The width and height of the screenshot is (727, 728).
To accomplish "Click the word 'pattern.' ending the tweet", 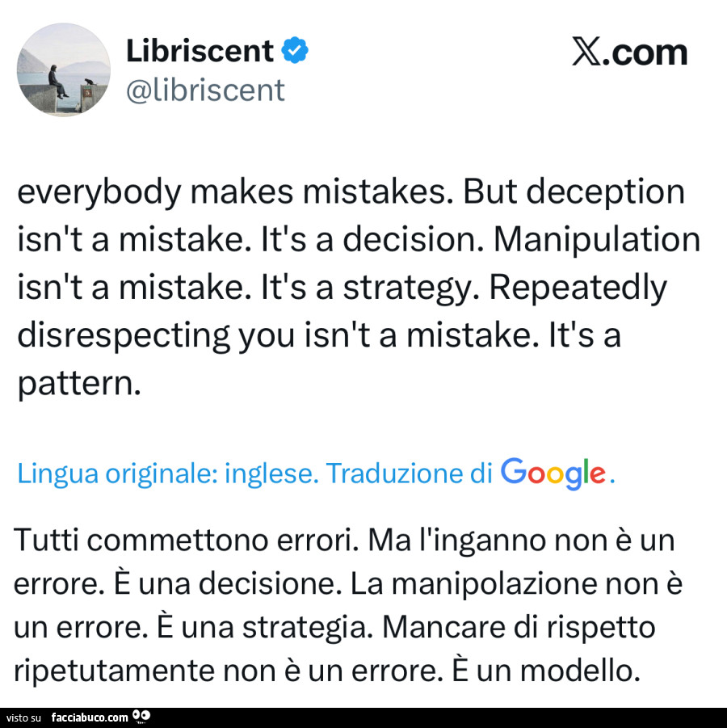I will pos(79,385).
